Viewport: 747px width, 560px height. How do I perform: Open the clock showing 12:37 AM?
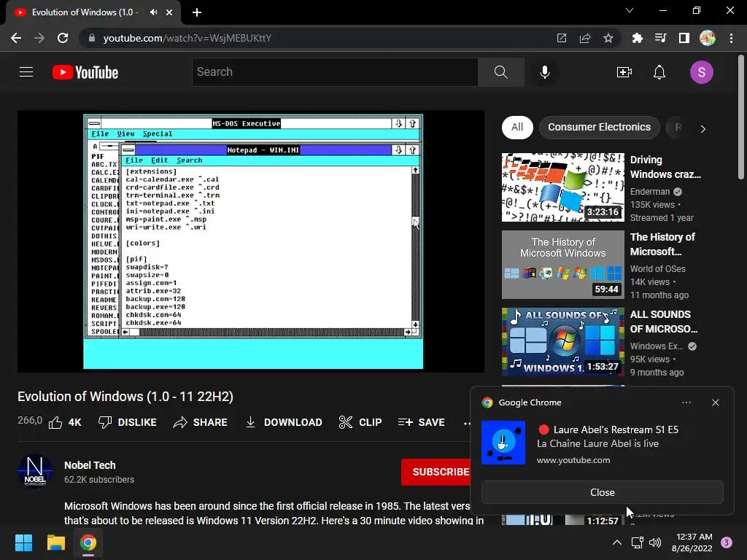tap(692, 542)
